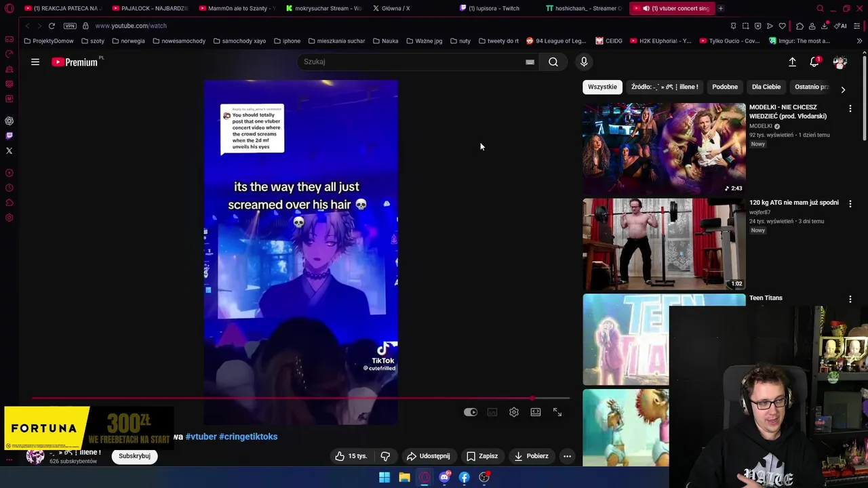
Task: Select the Podobne filter chip
Action: pos(725,87)
